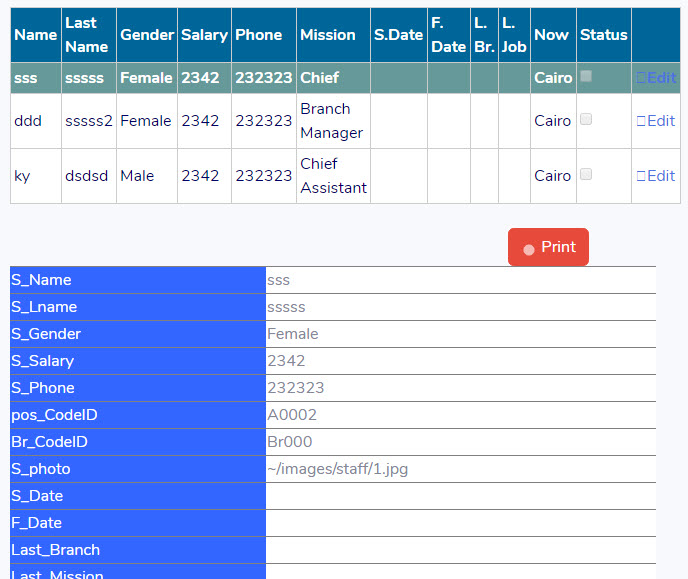The image size is (688, 579).
Task: Click the Name column header
Action: (x=36, y=35)
